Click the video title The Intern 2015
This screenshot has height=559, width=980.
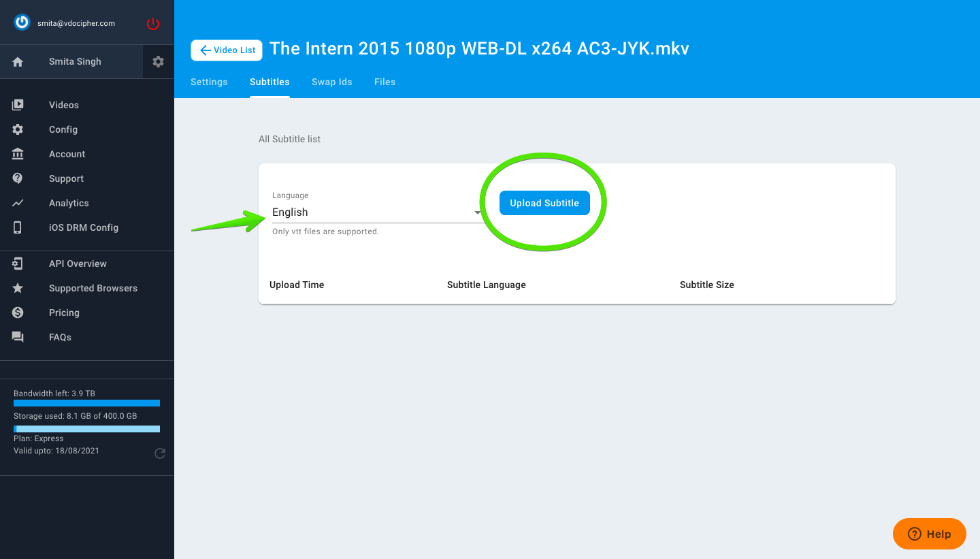[479, 49]
